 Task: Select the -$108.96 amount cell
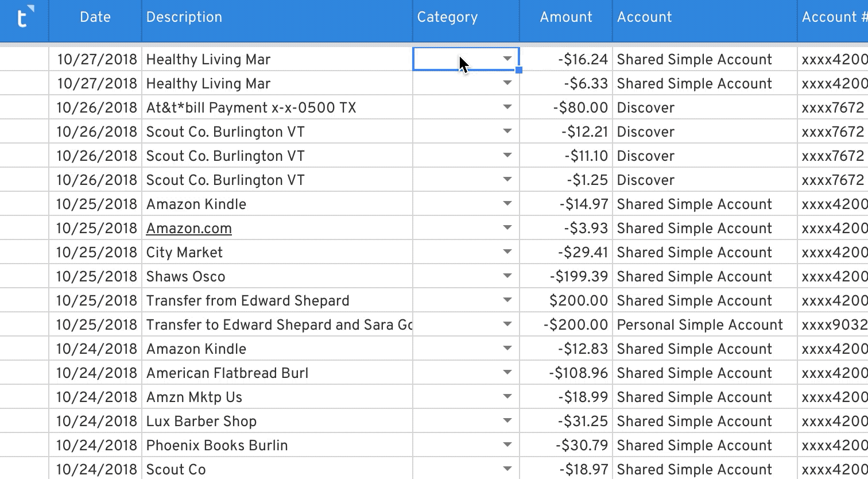(x=566, y=373)
